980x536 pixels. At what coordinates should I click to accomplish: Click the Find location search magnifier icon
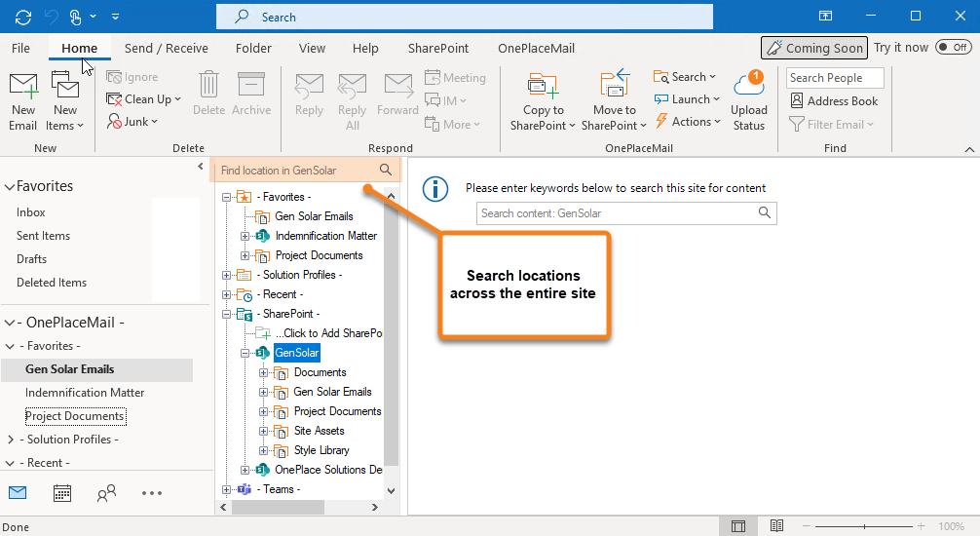point(386,170)
